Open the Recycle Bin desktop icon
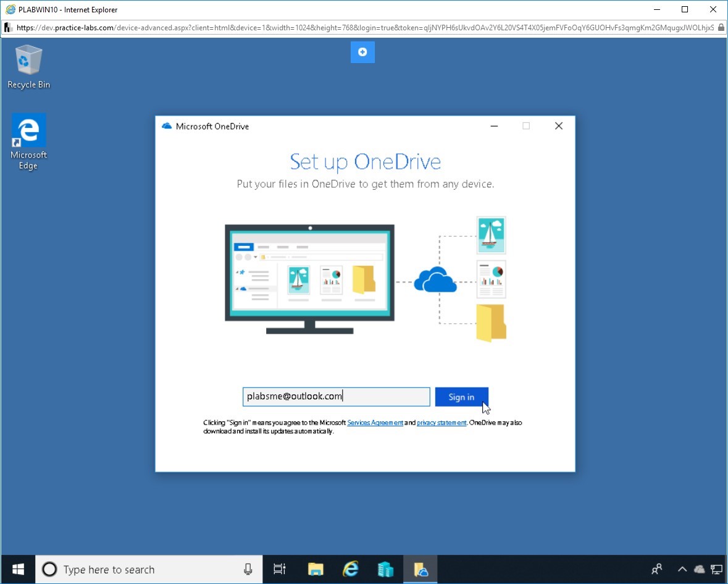 [29, 67]
